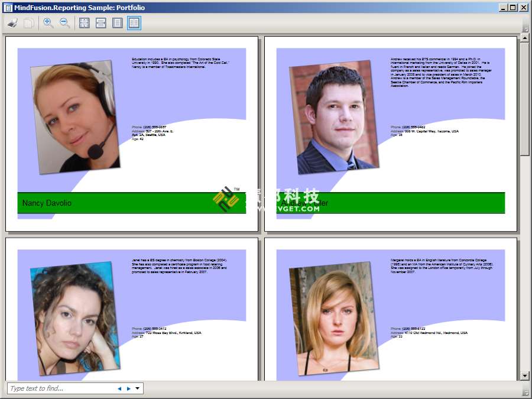Switch to actual size view icon
The width and height of the screenshot is (532, 399).
point(84,23)
